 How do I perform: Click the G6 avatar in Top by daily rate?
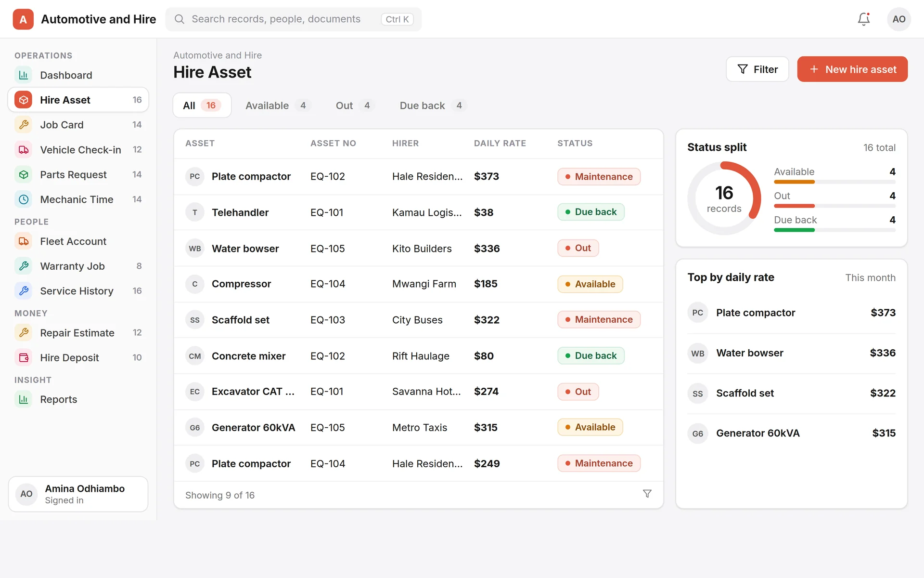pos(698,433)
